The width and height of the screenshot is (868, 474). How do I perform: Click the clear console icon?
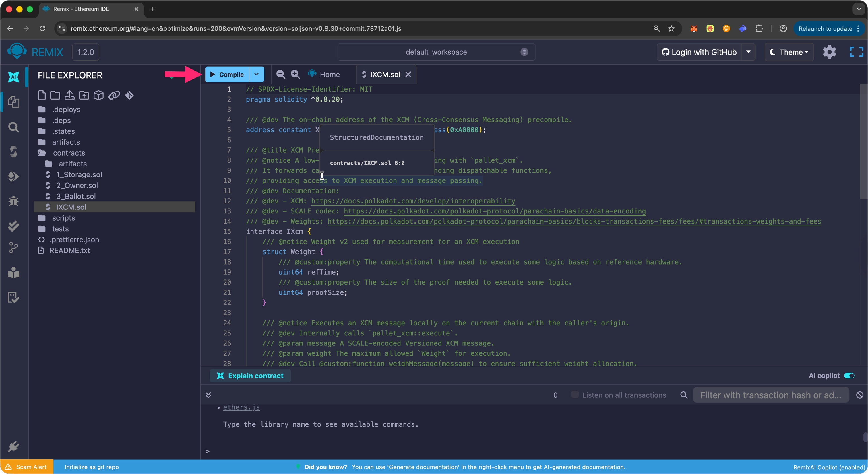(x=860, y=395)
